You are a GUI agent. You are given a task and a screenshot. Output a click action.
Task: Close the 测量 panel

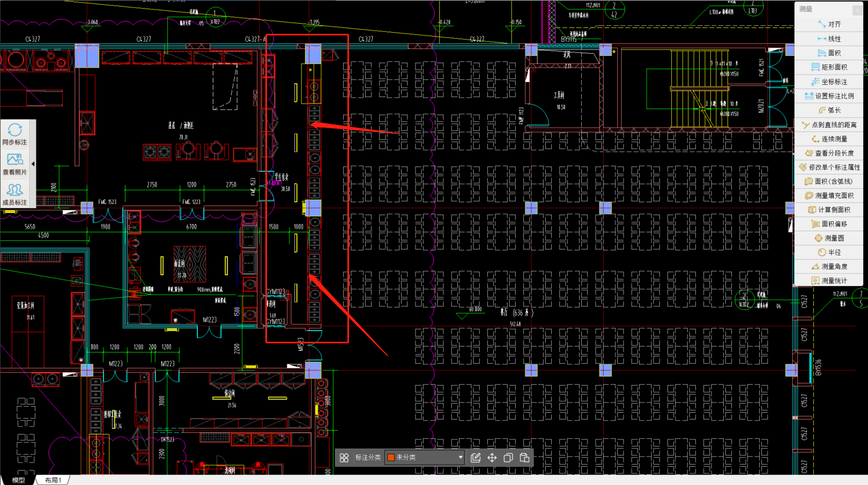point(857,9)
